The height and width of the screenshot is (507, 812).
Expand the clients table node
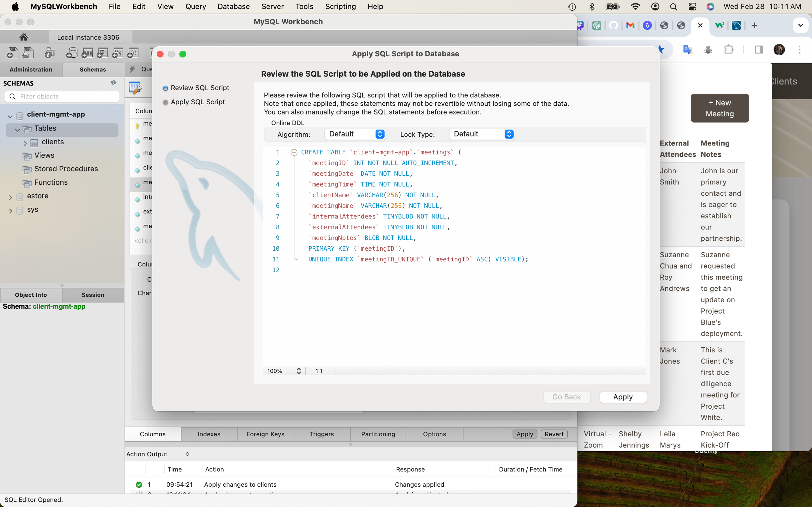[x=25, y=143]
